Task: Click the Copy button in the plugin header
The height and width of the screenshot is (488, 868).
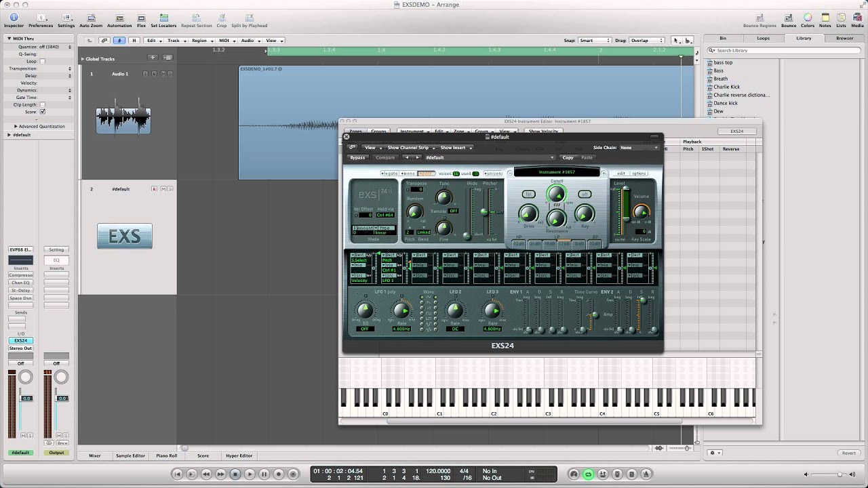Action: (x=568, y=157)
